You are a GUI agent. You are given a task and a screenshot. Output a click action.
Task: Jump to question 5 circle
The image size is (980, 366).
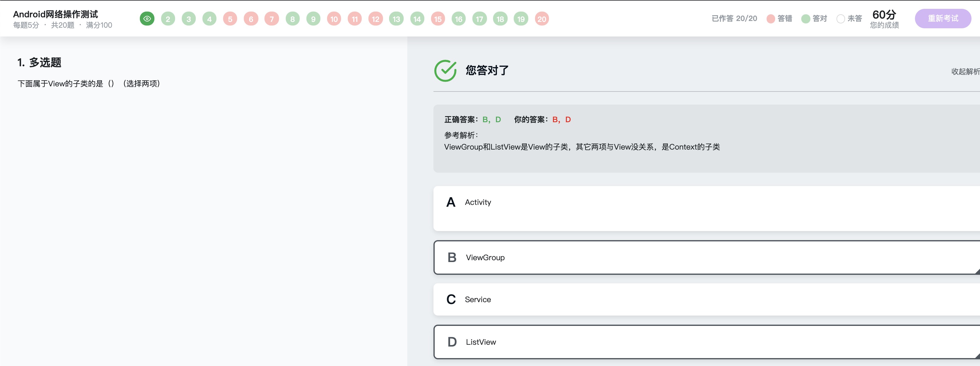pos(230,19)
